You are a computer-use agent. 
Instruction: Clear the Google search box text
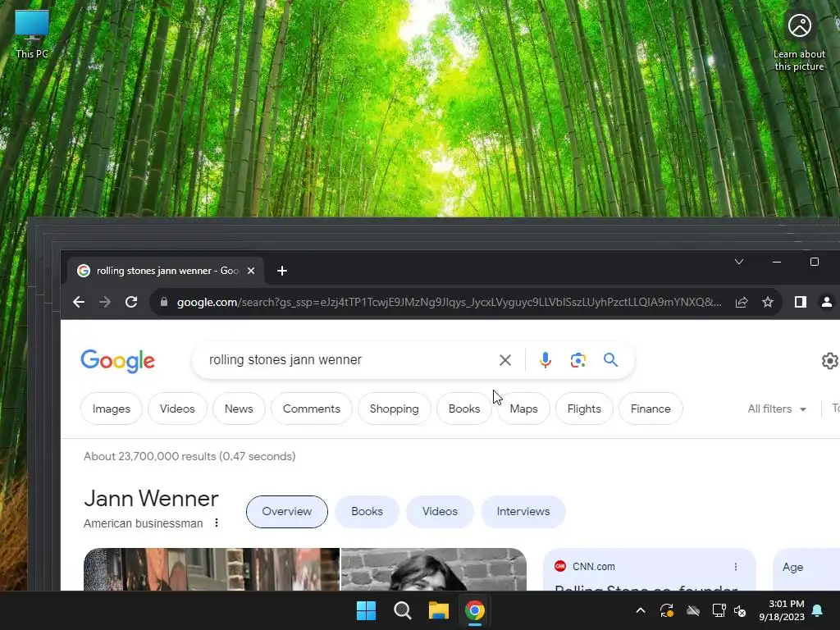coord(504,360)
